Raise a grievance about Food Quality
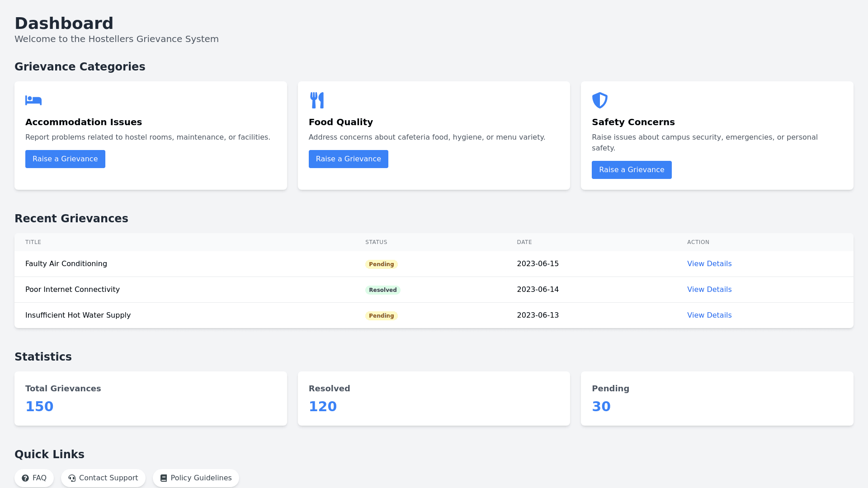Screen dimensions: 868x488 point(348,159)
